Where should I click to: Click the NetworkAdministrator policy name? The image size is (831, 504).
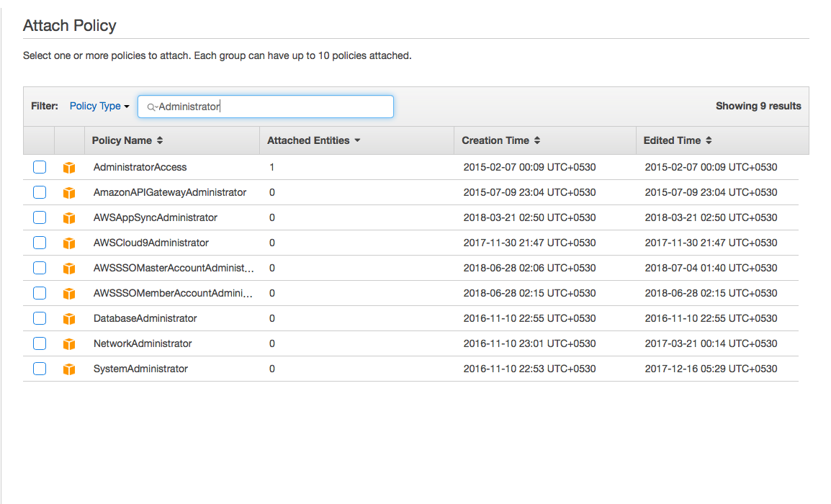pos(143,343)
